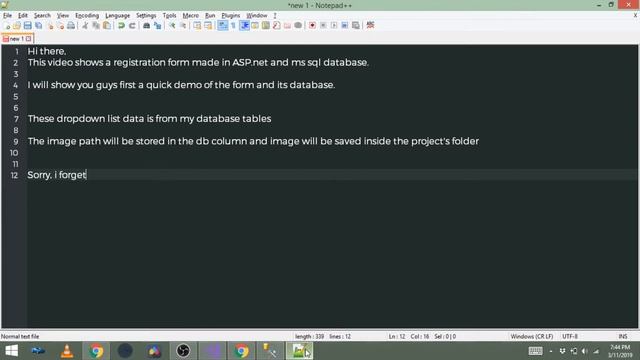The image size is (640, 360).
Task: Open the Run menu
Action: tap(210, 16)
